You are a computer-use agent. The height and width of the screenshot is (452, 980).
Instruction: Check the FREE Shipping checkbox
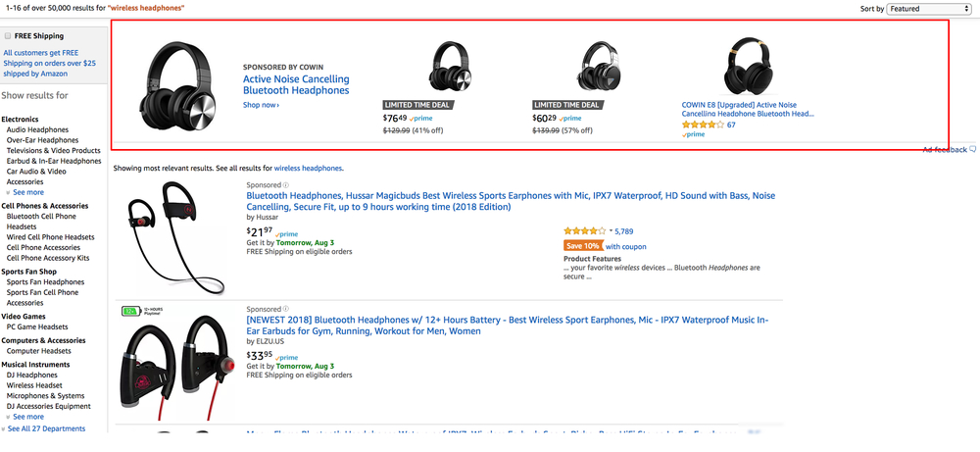(x=8, y=36)
